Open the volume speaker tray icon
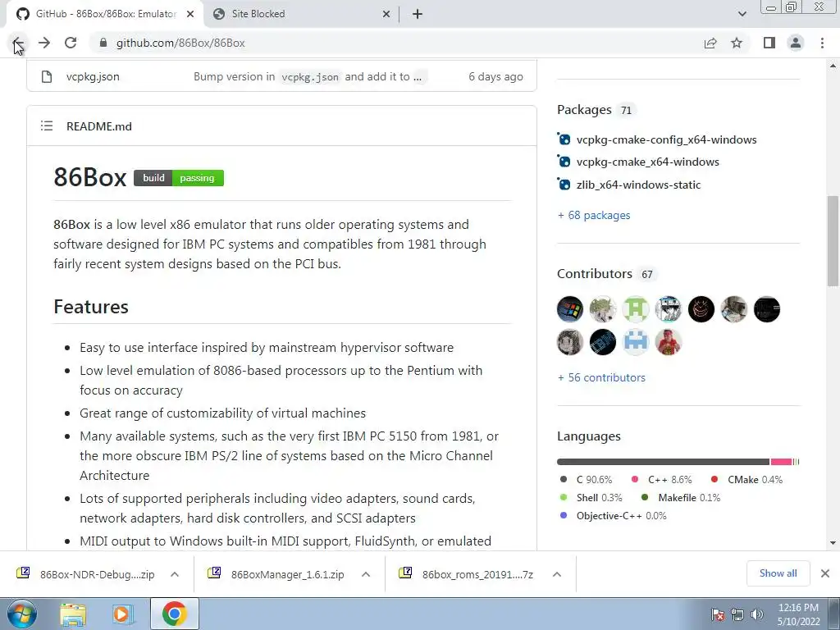The image size is (840, 630). click(756, 614)
